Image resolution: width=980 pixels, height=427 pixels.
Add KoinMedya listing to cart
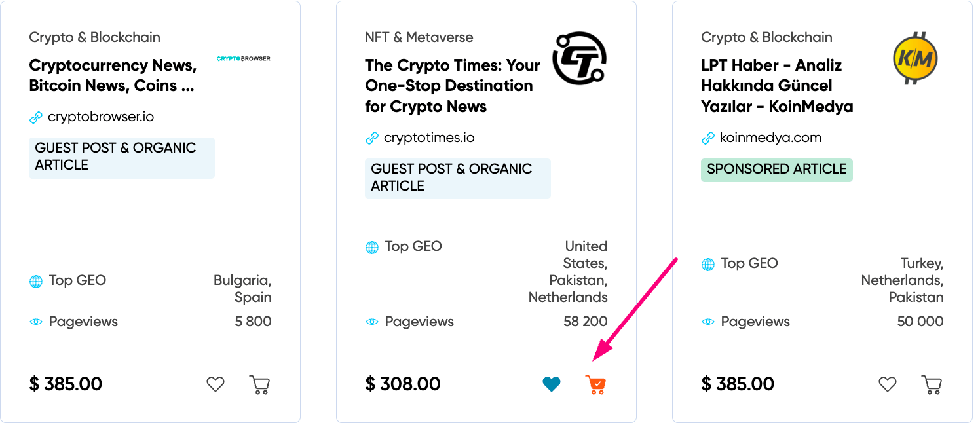click(932, 384)
